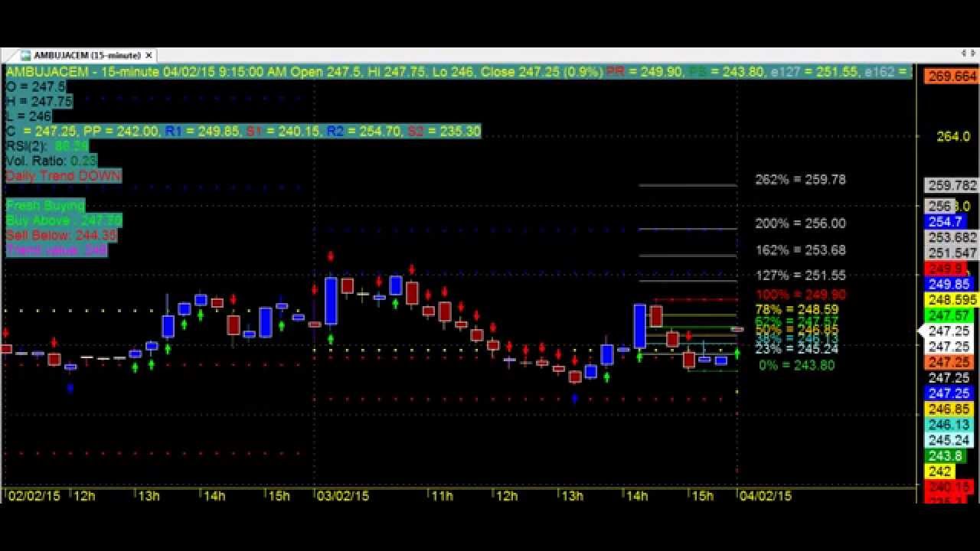Click the 'L = 246' low value

click(29, 116)
